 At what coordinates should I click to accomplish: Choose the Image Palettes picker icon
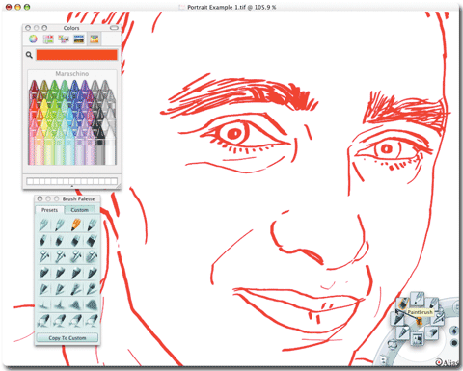(x=79, y=39)
